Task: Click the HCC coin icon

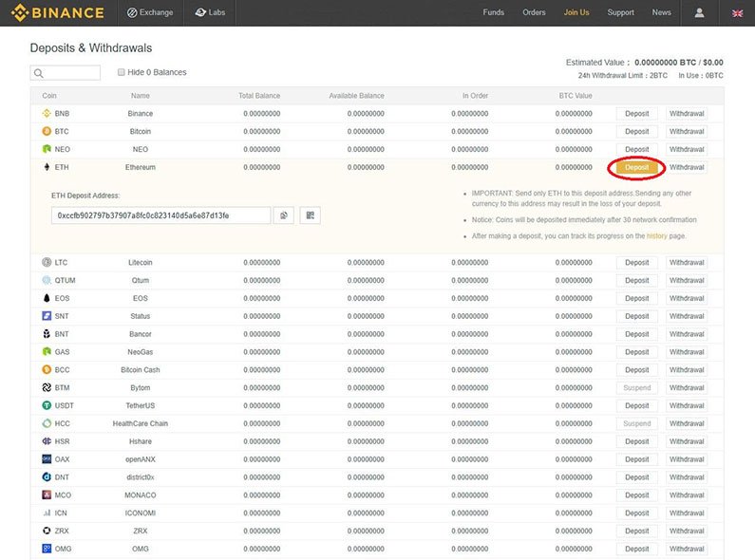Action: pos(47,423)
